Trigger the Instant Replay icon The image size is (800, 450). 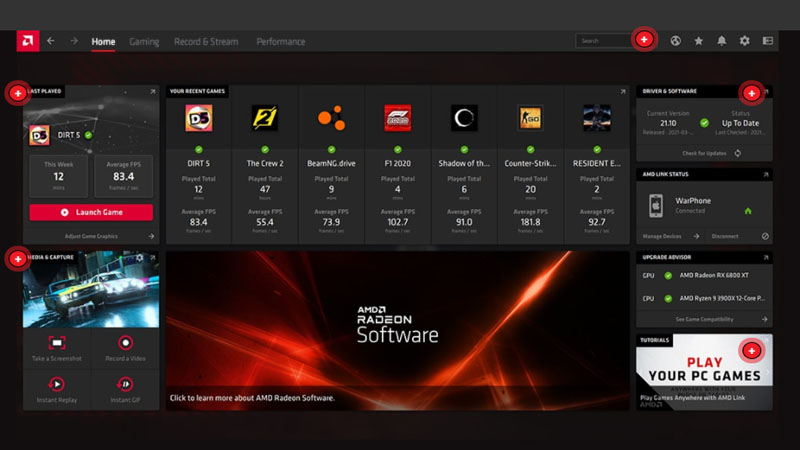coord(57,384)
